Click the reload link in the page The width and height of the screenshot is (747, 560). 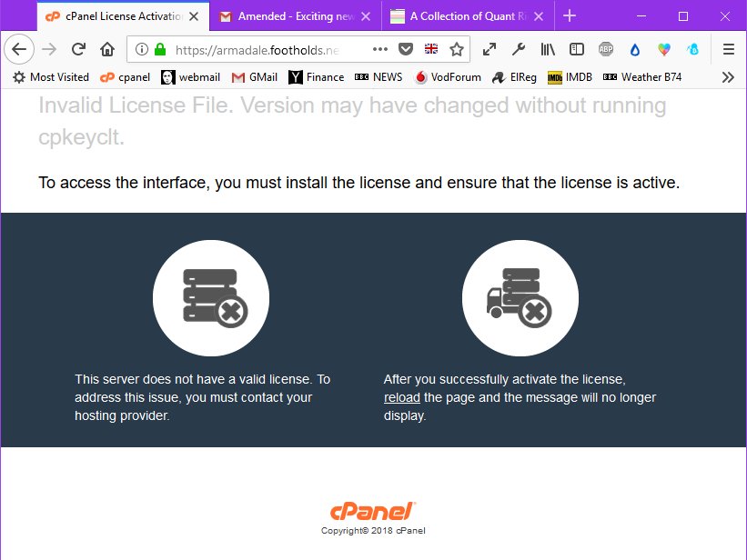point(402,397)
